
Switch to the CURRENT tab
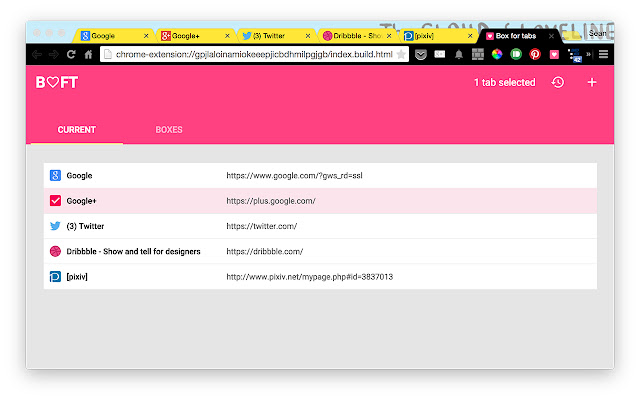77,130
